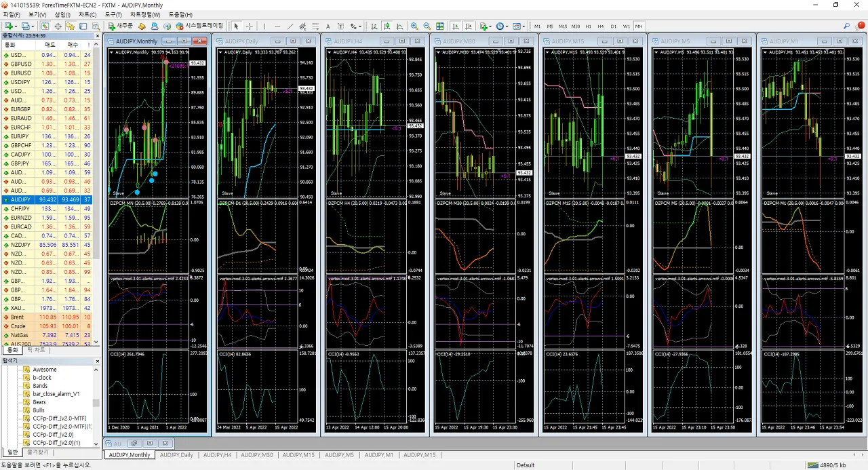Screen dimensions: 868x470
Task: Click the notification bubble icon with red badge
Action: tap(860, 26)
